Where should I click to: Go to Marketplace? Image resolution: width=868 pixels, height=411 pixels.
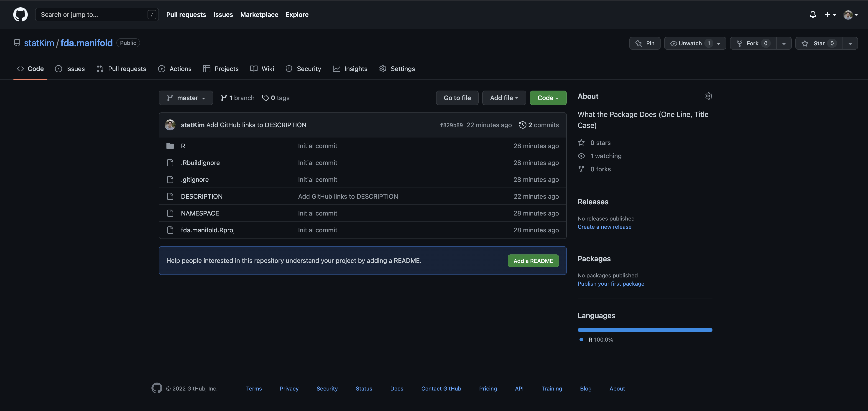259,15
